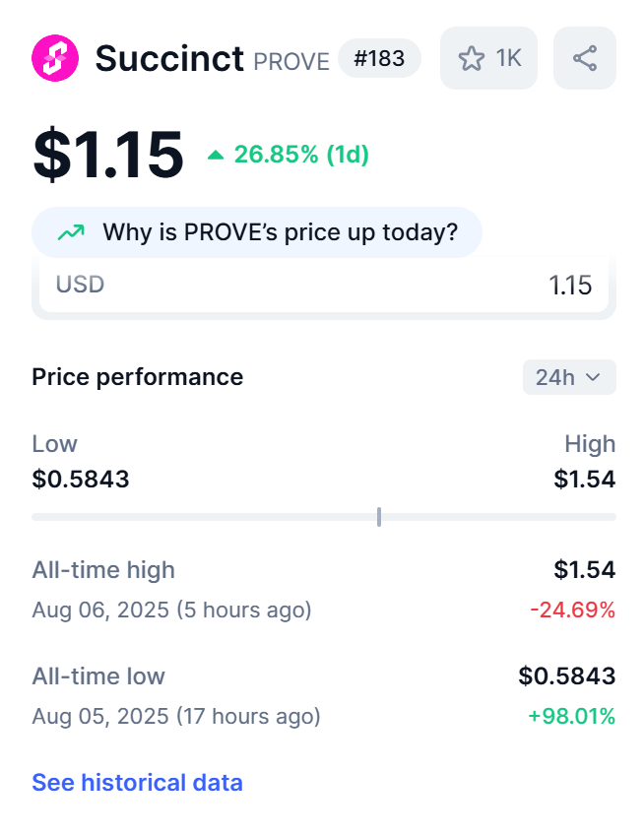This screenshot has width=644, height=836.
Task: Open the 24h timeframe dropdown
Action: [x=568, y=377]
